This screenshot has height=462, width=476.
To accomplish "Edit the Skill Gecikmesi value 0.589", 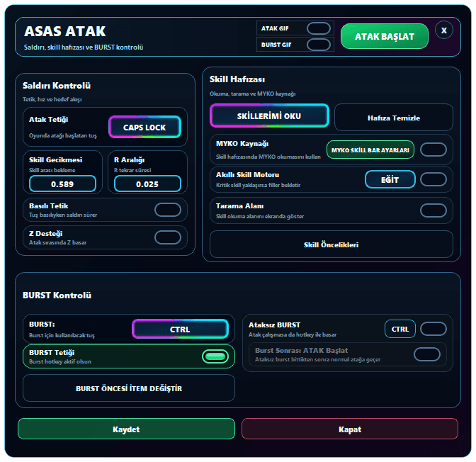I will click(62, 184).
